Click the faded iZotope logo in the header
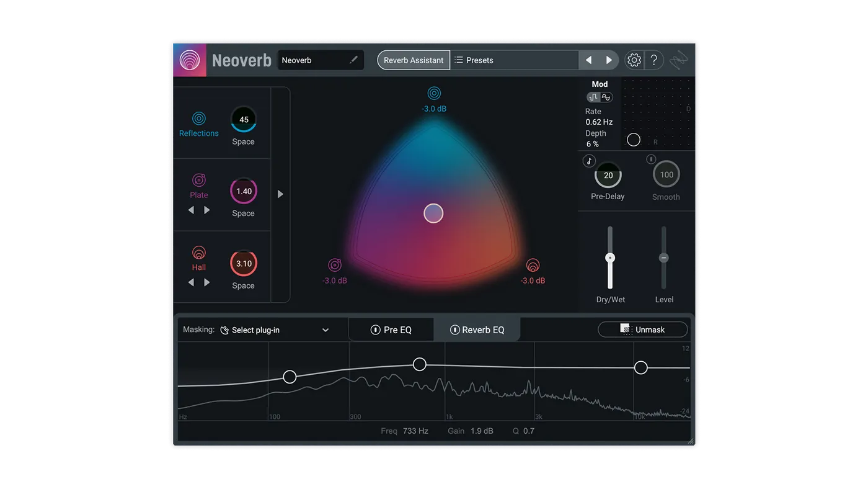Image resolution: width=868 pixels, height=489 pixels. pyautogui.click(x=679, y=60)
